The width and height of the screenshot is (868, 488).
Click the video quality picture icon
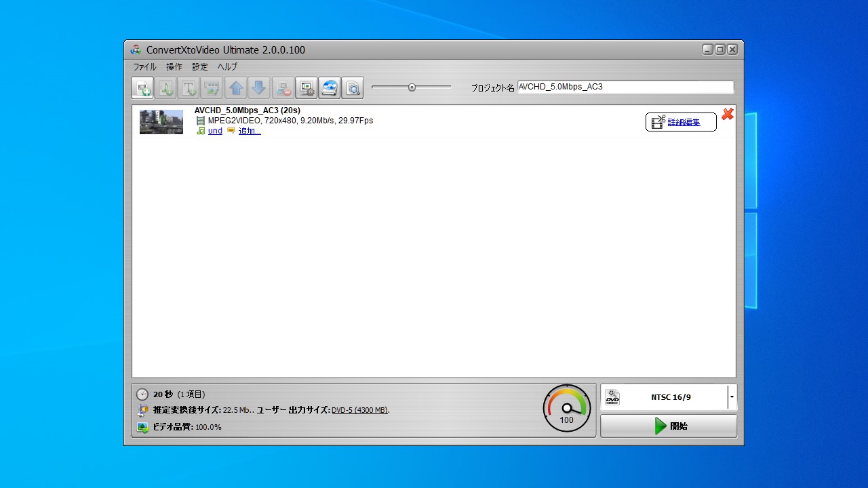(x=142, y=427)
